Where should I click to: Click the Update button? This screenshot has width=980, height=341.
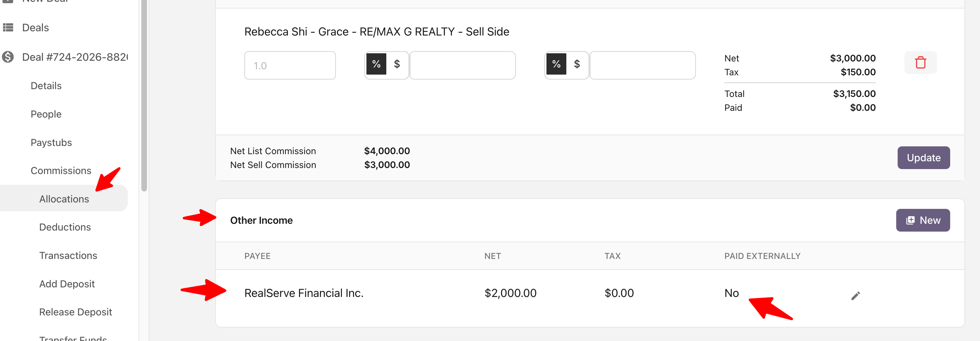(x=923, y=158)
